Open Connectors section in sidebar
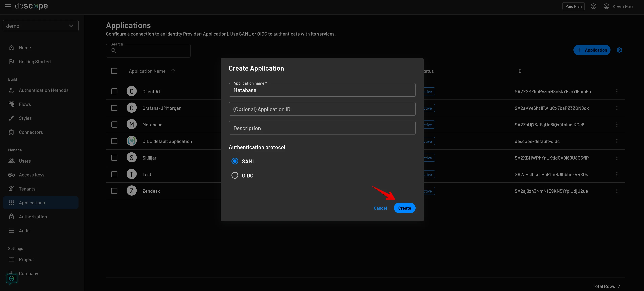 31,132
